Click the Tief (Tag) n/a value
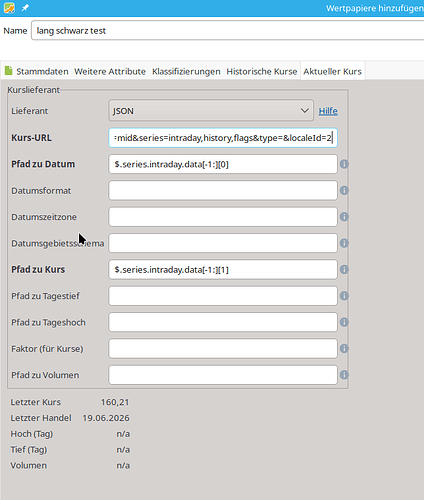Viewport: 424px width, 500px height. [123, 450]
